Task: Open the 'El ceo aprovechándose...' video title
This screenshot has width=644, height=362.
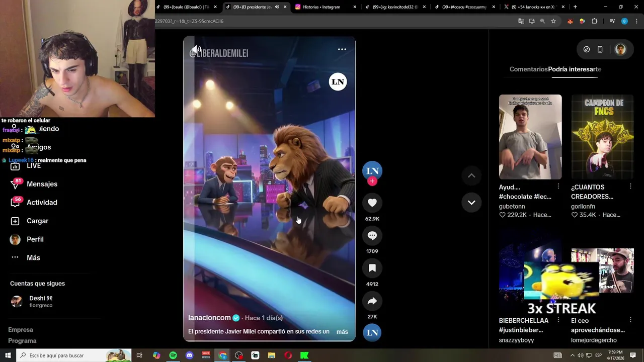Action: point(598,325)
